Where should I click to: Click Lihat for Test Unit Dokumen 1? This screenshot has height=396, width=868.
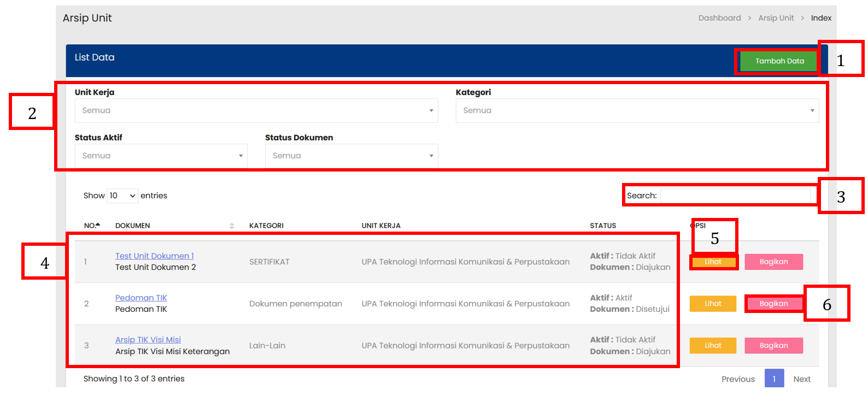click(713, 262)
